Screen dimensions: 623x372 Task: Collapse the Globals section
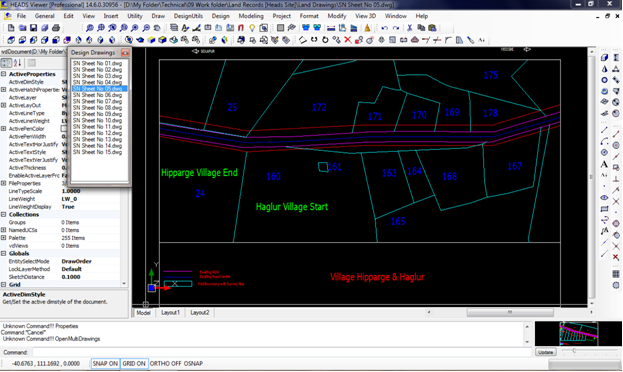click(4, 253)
